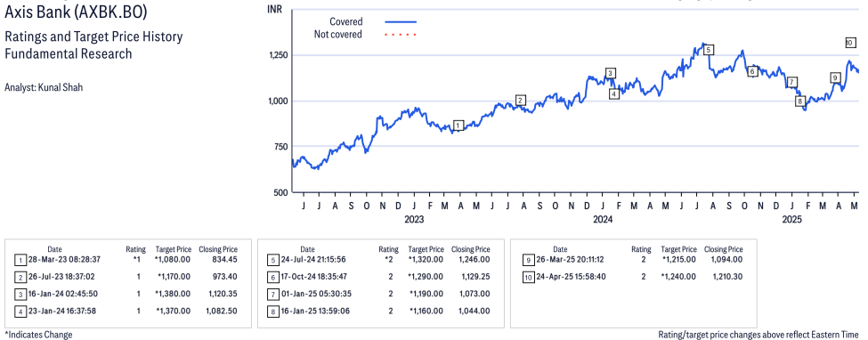The height and width of the screenshot is (340, 868).
Task: Click the 2024 year label on x-axis
Action: [603, 220]
